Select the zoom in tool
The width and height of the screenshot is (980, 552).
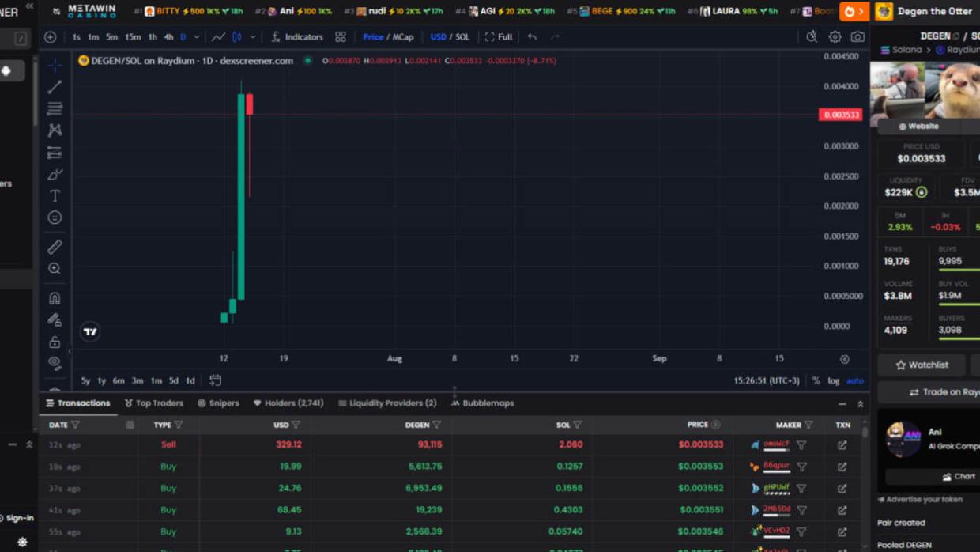coord(55,269)
